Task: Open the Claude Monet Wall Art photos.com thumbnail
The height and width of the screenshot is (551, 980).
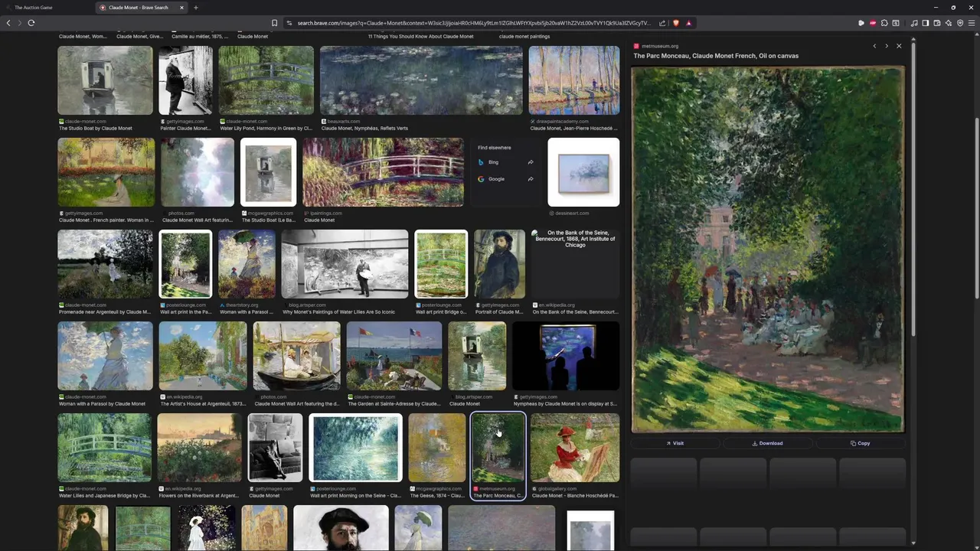Action: click(x=198, y=172)
